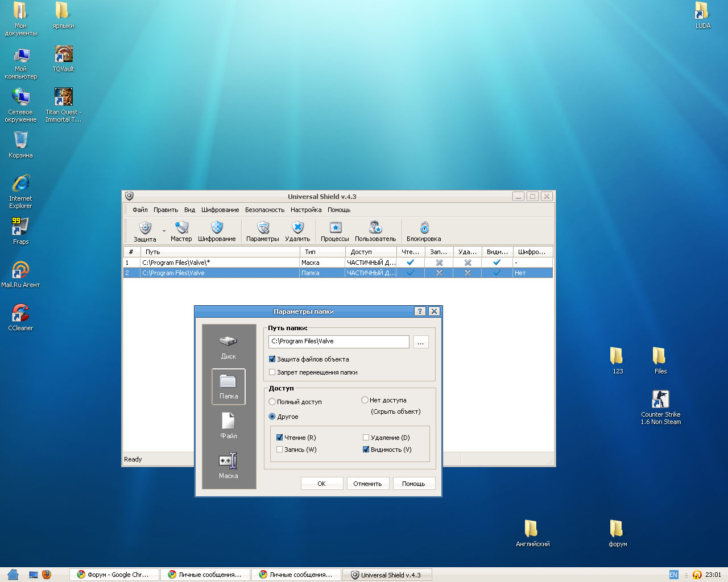Click the Отменить cancel button
Image resolution: width=728 pixels, height=582 pixels.
[x=367, y=484]
